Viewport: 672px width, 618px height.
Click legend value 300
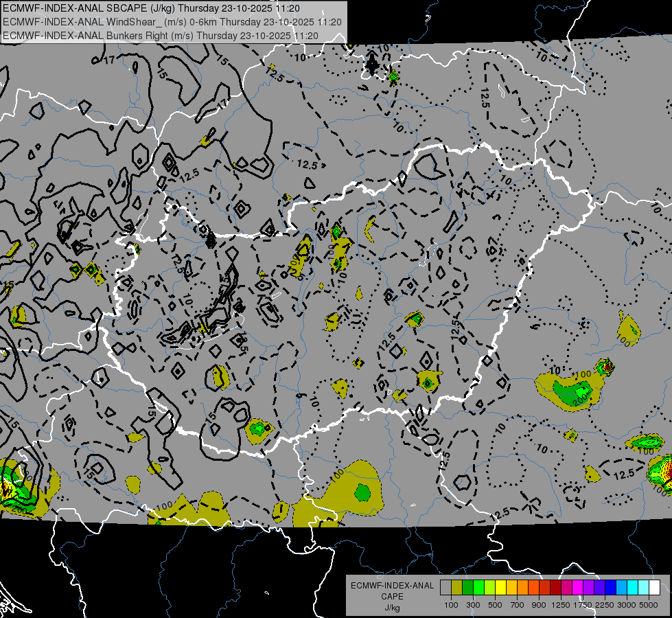point(473,605)
